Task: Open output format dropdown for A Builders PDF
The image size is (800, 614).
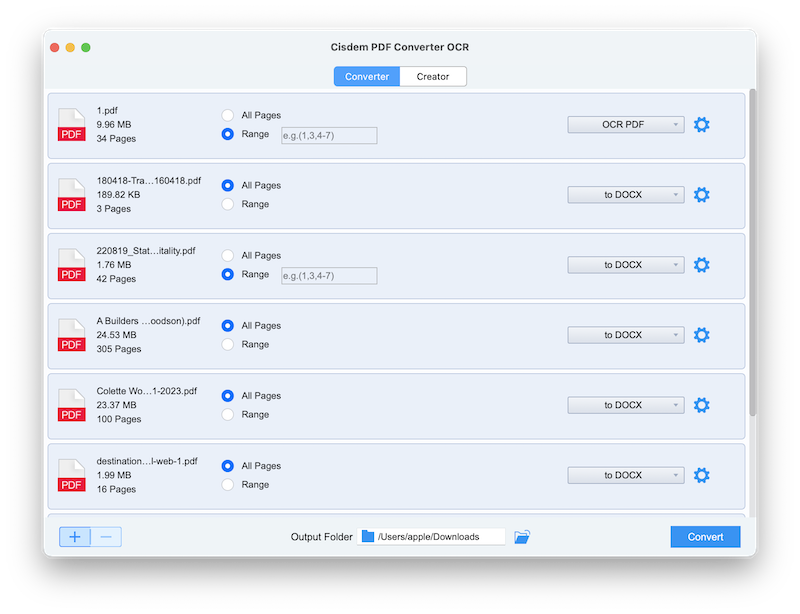Action: click(625, 334)
